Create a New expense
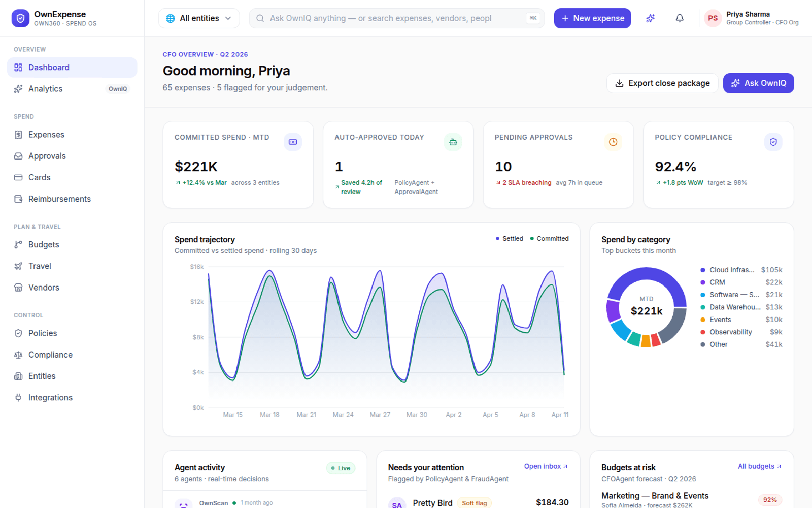 coord(592,18)
